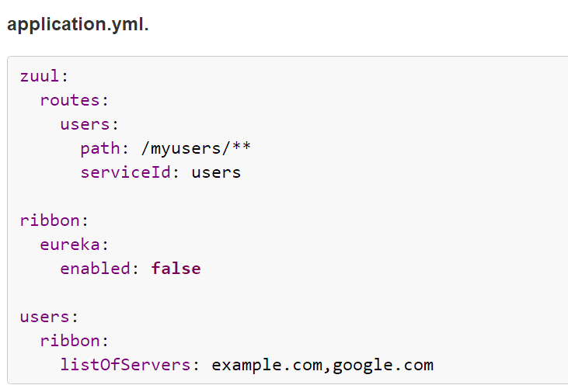Click the serviceId value users
The width and height of the screenshot is (568, 392).
click(x=216, y=172)
